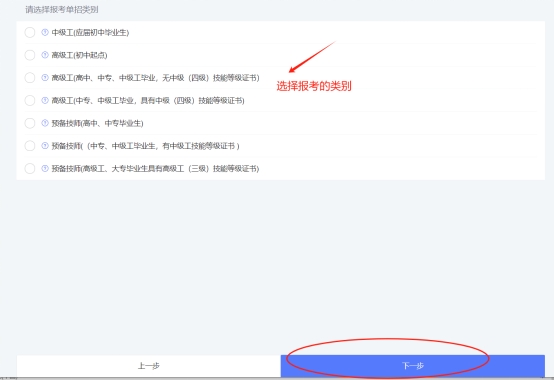Open help icon beside 预备技师(高中、中专毕业生)
The image size is (554, 380).
[45, 123]
